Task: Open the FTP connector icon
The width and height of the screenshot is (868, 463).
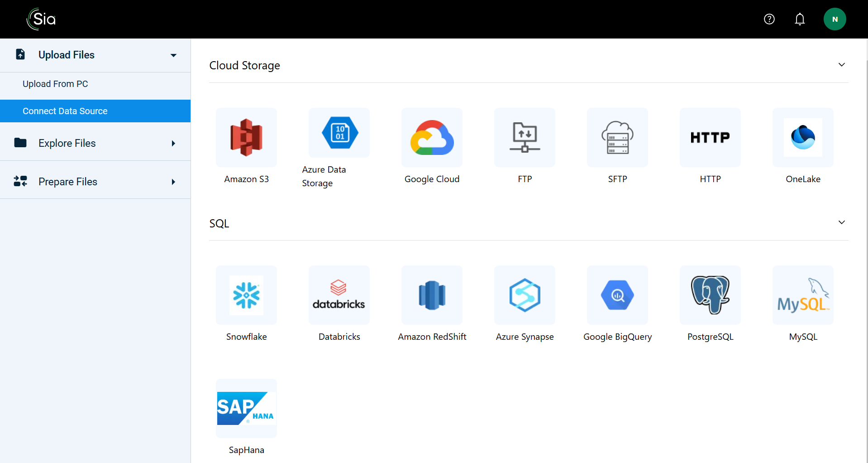Action: tap(525, 137)
